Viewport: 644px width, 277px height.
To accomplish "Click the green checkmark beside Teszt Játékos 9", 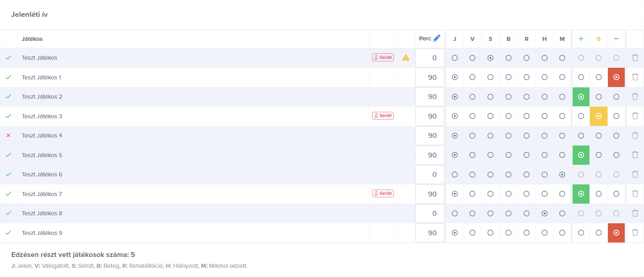I will click(8, 233).
